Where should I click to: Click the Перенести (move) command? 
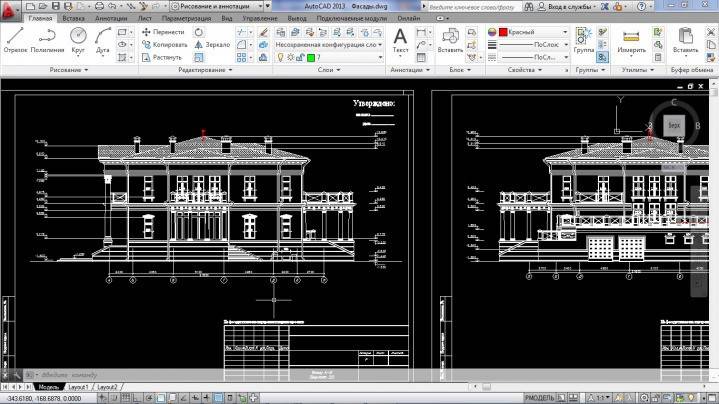pos(162,32)
